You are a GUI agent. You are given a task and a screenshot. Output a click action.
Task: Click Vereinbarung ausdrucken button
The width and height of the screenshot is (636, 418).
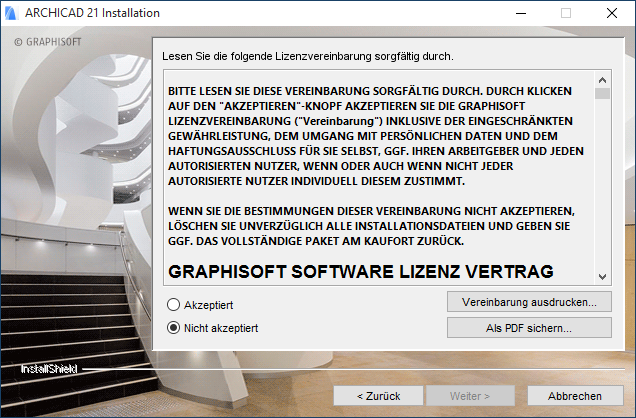coord(529,302)
